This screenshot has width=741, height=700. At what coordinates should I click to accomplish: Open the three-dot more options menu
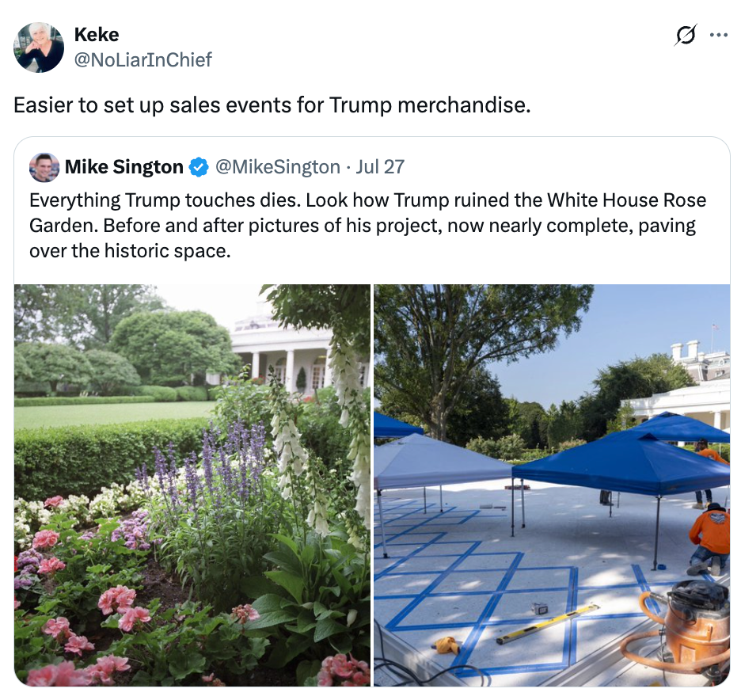(x=719, y=35)
